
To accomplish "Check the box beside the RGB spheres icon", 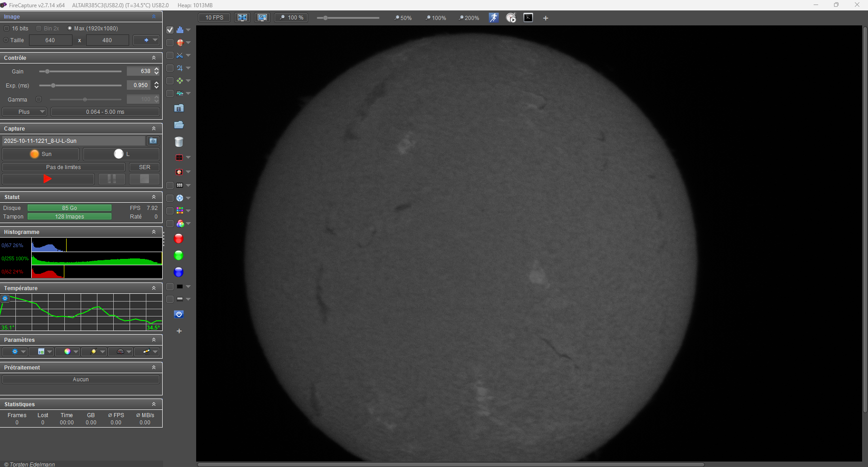I will (170, 224).
